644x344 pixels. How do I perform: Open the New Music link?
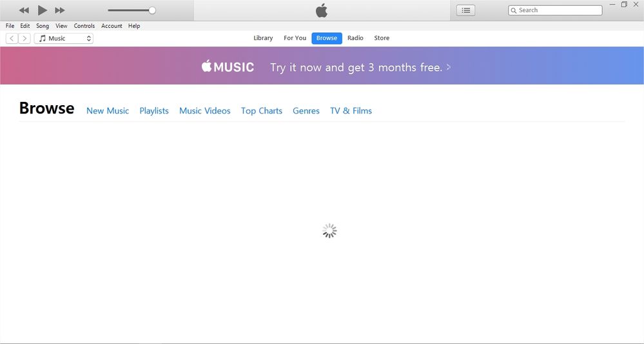point(108,110)
